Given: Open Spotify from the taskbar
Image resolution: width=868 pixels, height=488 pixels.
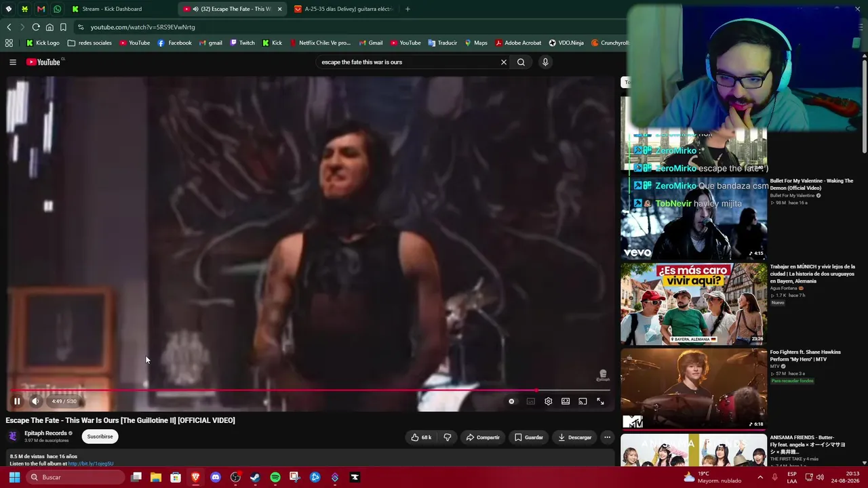Looking at the screenshot, I should [x=275, y=477].
